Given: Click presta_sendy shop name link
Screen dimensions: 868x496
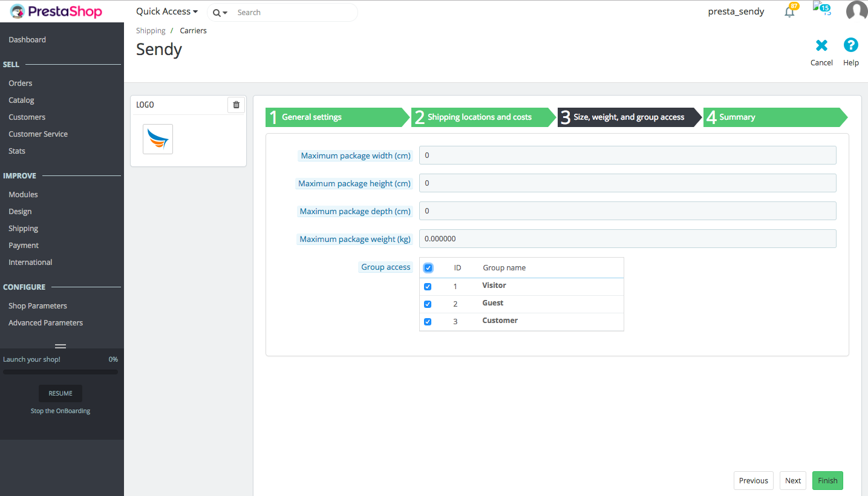Looking at the screenshot, I should tap(736, 11).
